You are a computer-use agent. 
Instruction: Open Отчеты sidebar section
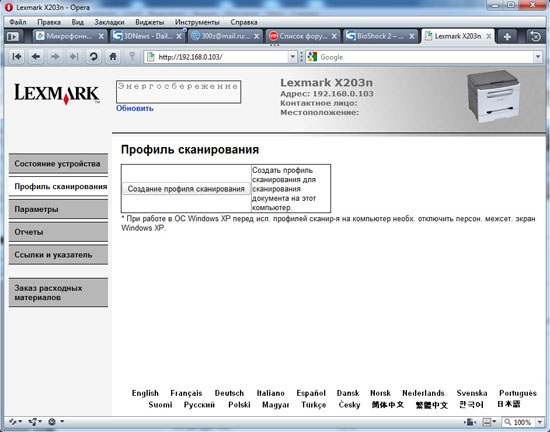58,232
